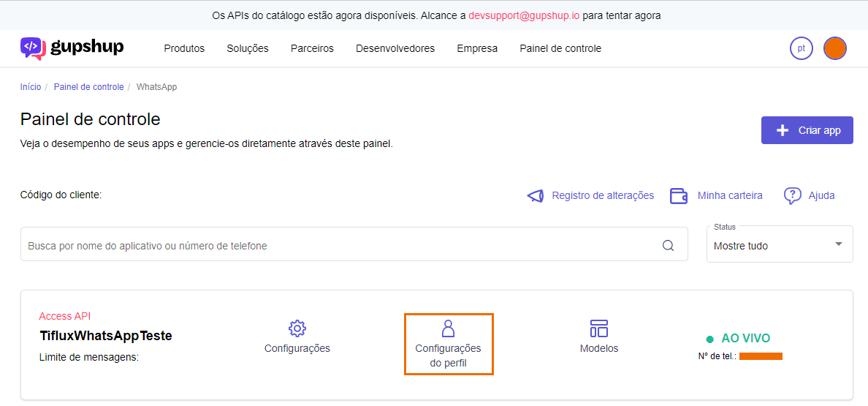Select the TifluxWhatsAppTeste app name
This screenshot has width=868, height=406.
(x=106, y=336)
